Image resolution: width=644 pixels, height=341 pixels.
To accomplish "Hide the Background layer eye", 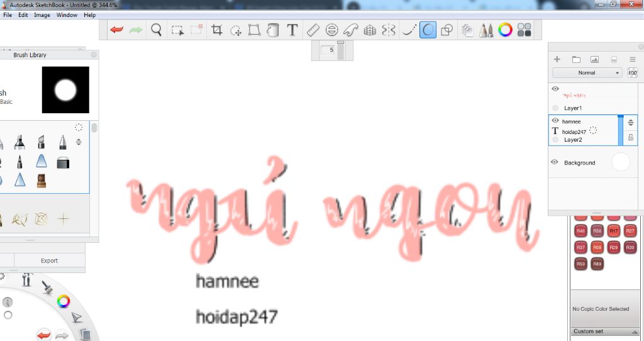I will tap(555, 162).
